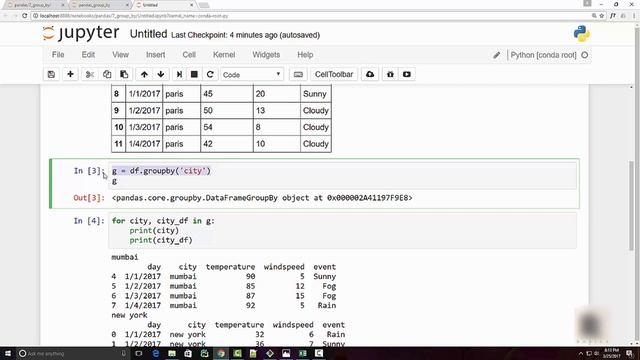Screen dimensions: 640x360
Task: Click the browser address bar
Action: coord(310,16)
